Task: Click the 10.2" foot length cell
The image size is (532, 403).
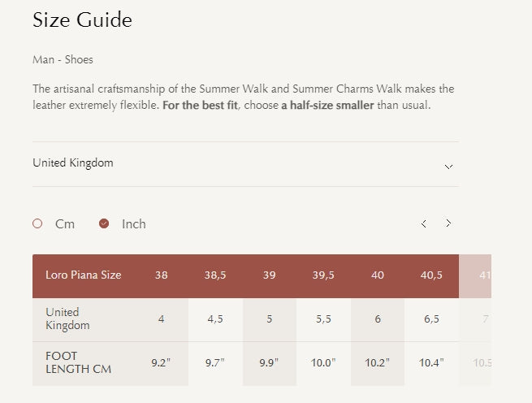Action: point(378,363)
